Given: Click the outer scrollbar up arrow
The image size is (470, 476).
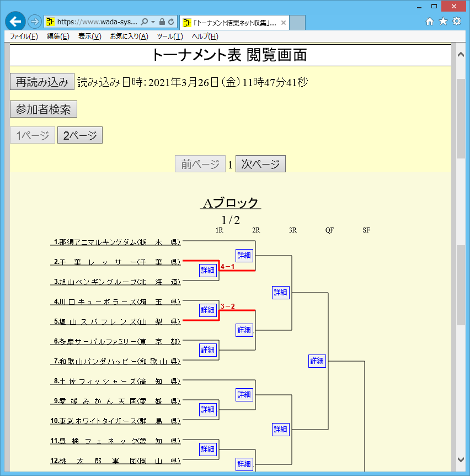Looking at the screenshot, I should [461, 55].
